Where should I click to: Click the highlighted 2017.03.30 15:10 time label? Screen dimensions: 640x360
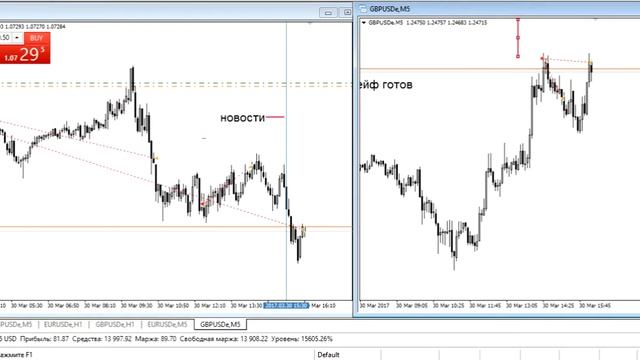[287, 305]
